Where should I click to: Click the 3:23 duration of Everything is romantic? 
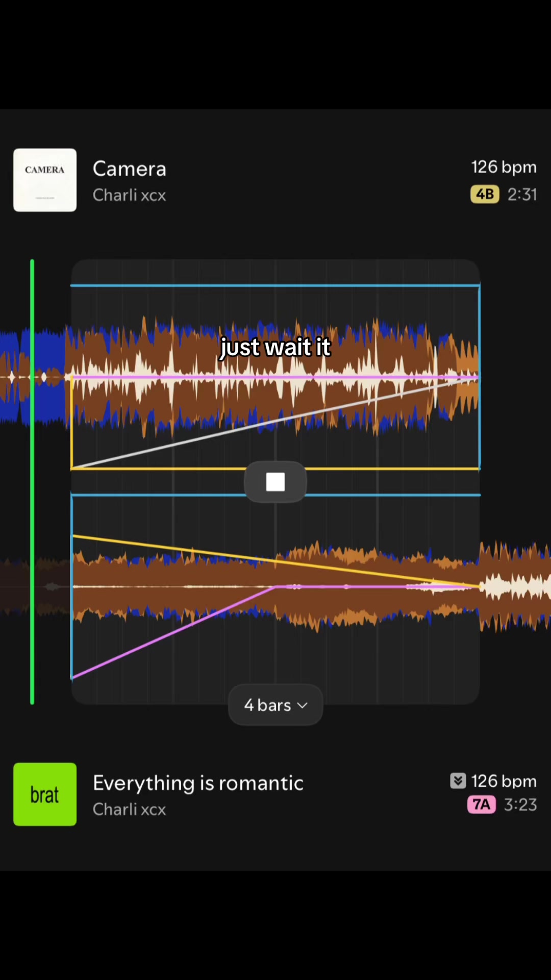tap(520, 804)
